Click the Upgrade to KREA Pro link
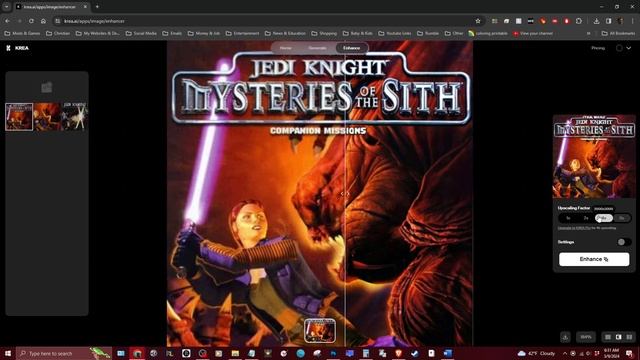The width and height of the screenshot is (640, 360). point(574,228)
